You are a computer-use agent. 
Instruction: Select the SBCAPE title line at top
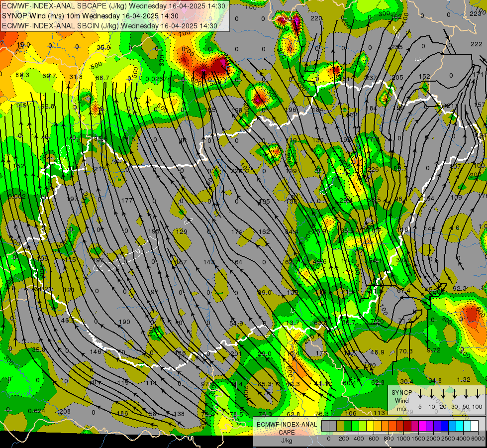pos(113,6)
